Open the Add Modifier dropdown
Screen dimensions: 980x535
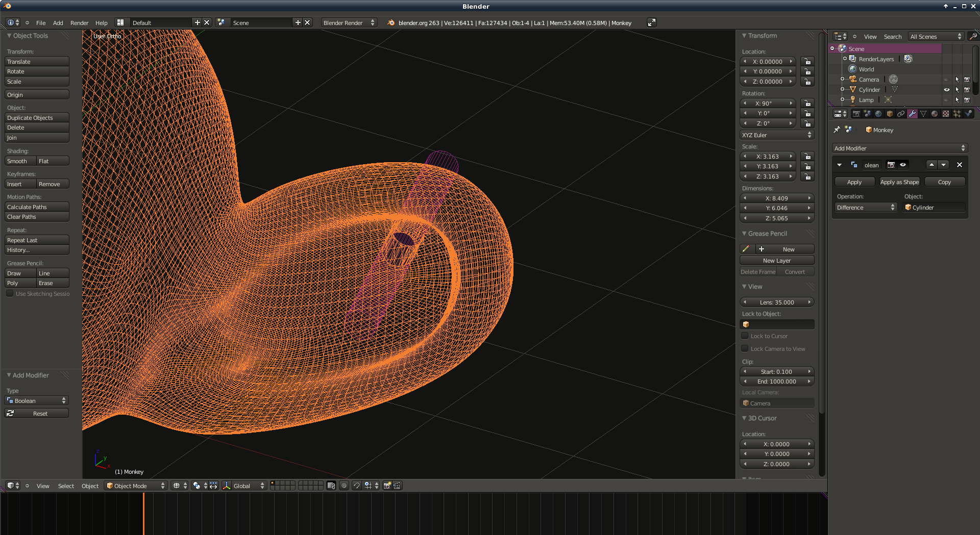(899, 148)
